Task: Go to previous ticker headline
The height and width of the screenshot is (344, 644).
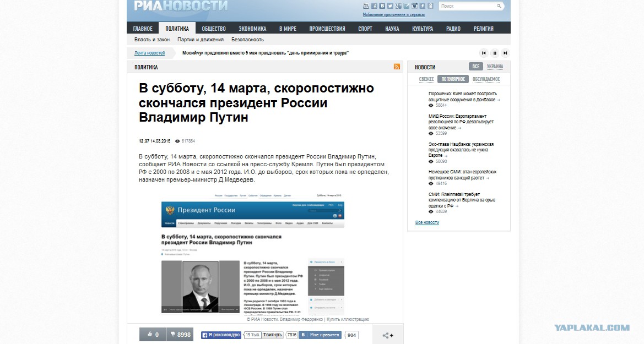Action: pyautogui.click(x=484, y=53)
